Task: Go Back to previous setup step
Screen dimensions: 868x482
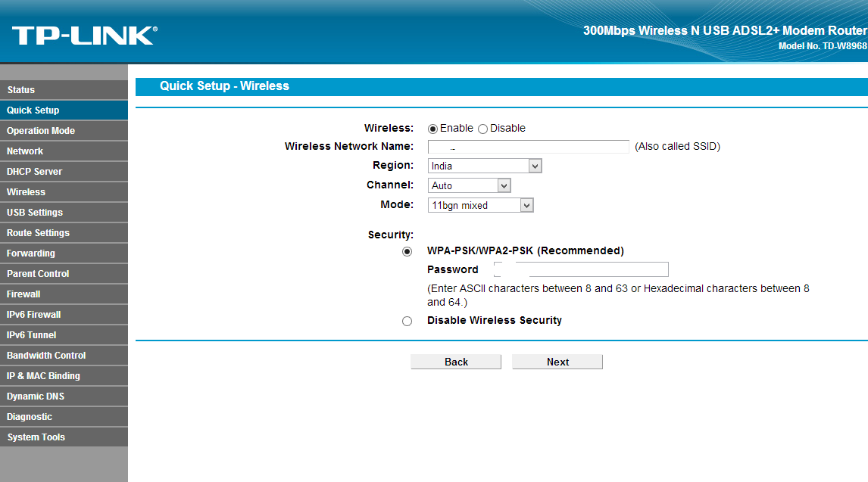Action: coord(456,362)
